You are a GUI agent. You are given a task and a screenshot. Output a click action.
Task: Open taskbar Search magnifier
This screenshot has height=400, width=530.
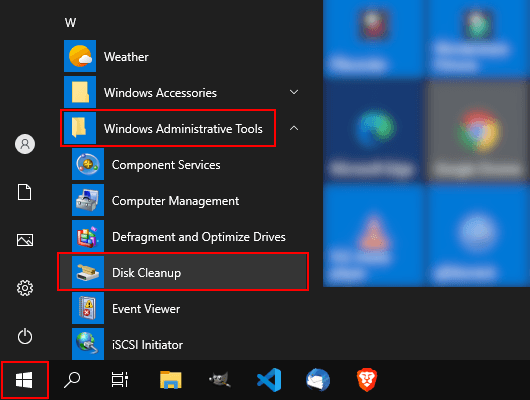[x=72, y=380]
